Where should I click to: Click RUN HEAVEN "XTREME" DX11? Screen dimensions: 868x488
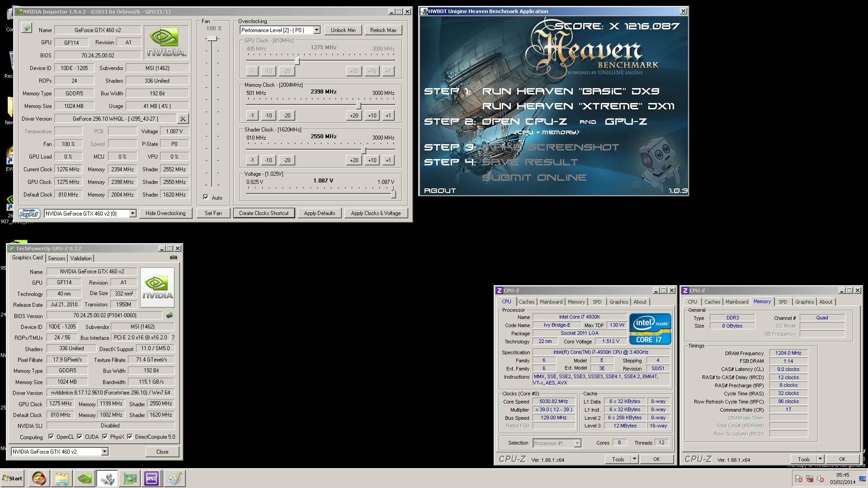click(x=578, y=106)
